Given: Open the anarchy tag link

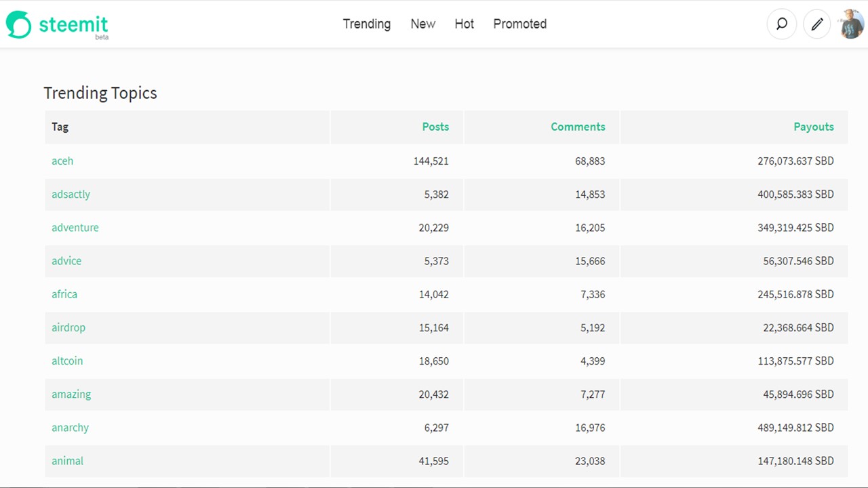Looking at the screenshot, I should point(70,428).
